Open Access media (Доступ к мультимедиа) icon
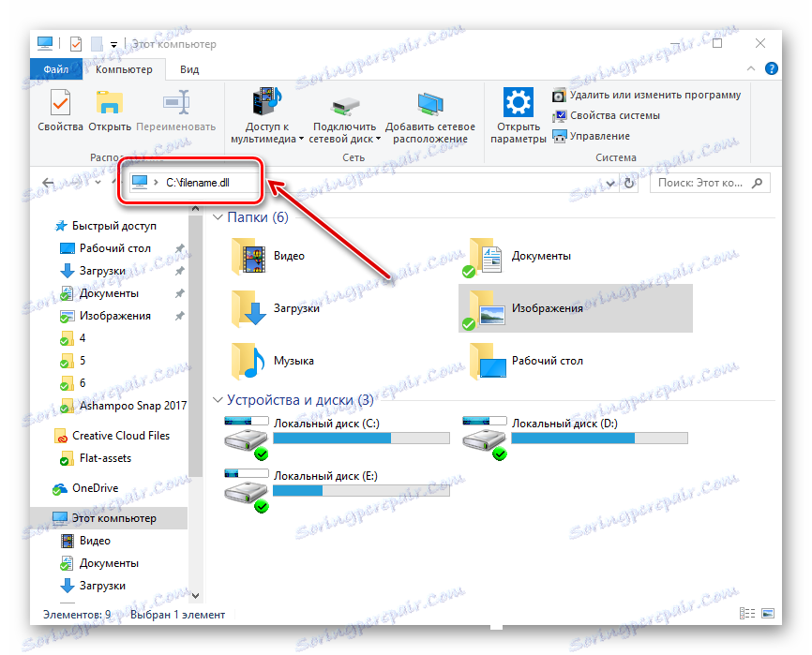Screen dimensions: 812x655 [x=266, y=101]
